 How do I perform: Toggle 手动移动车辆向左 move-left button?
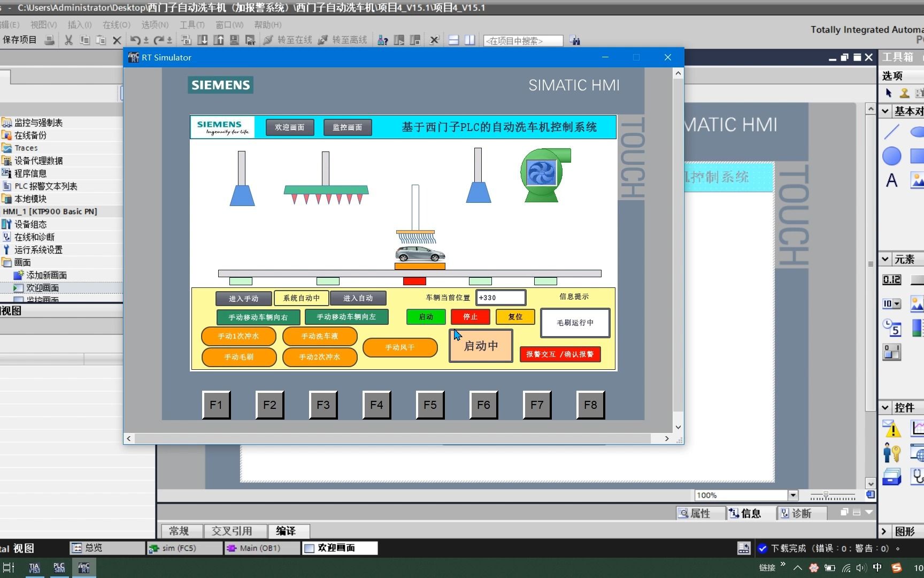tap(346, 317)
